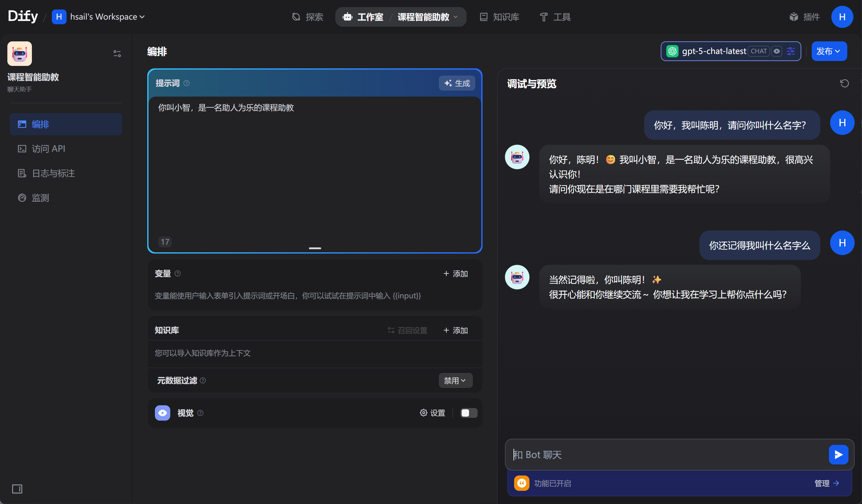Screen dimensions: 862x504
Task: Switch to the 知识库 tab
Action: tap(499, 17)
